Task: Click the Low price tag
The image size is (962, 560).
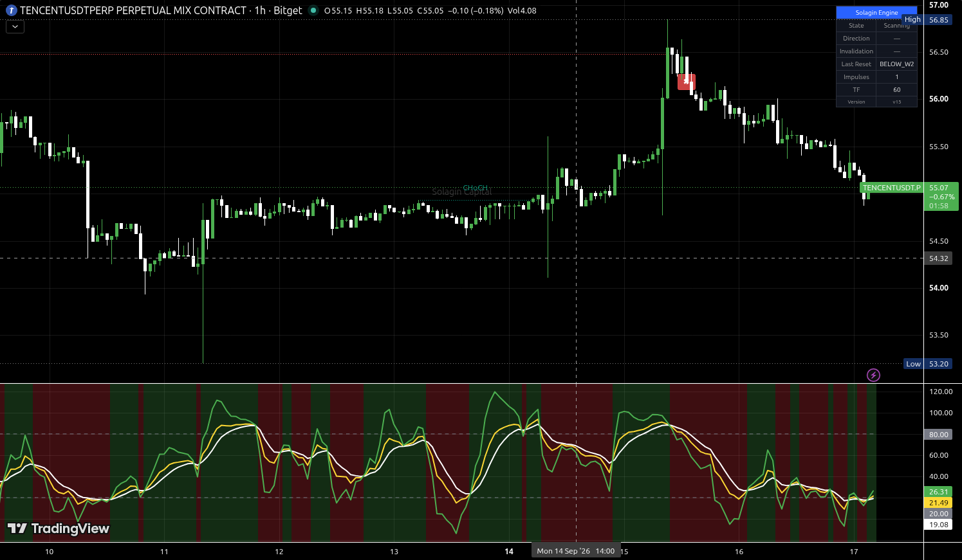Action: (x=914, y=364)
